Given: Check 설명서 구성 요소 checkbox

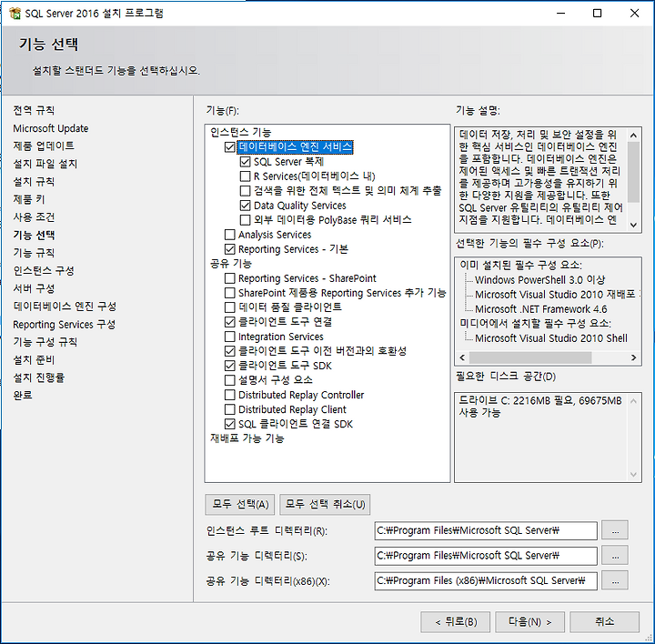Looking at the screenshot, I should pyautogui.click(x=230, y=380).
